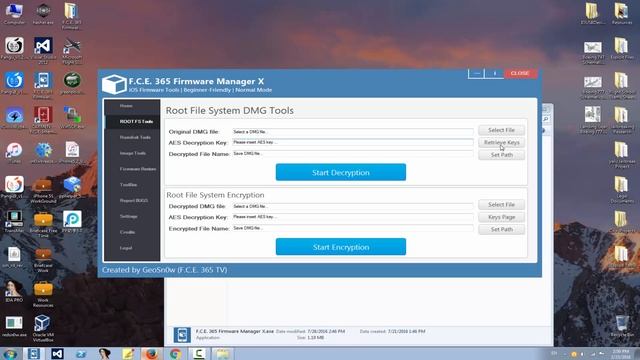Viewport: 640px width, 360px height.
Task: Click the Start Encryption button
Action: 341,247
